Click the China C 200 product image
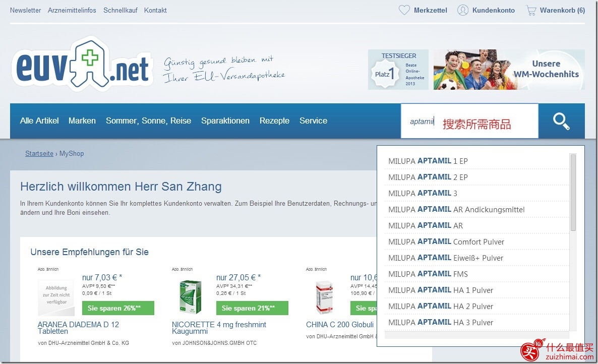598x364 pixels. pyautogui.click(x=325, y=297)
